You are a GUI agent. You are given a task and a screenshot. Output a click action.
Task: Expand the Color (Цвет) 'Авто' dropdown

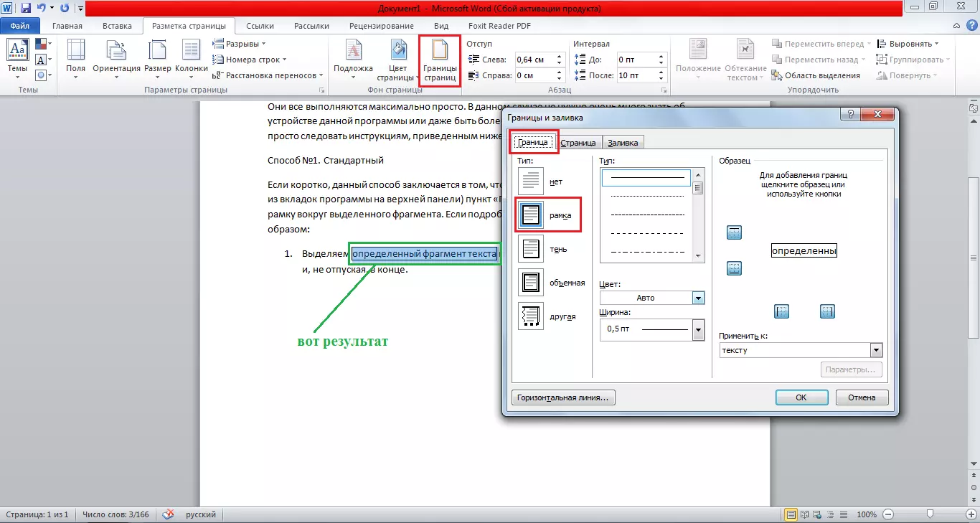coord(698,298)
